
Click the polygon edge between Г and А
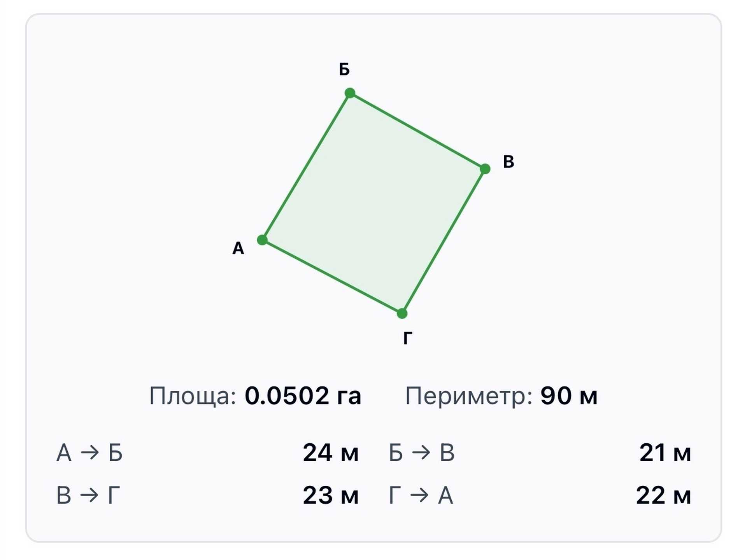click(332, 276)
